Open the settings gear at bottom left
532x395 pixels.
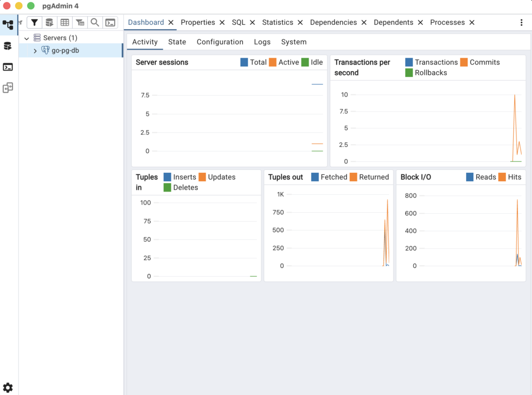point(8,387)
